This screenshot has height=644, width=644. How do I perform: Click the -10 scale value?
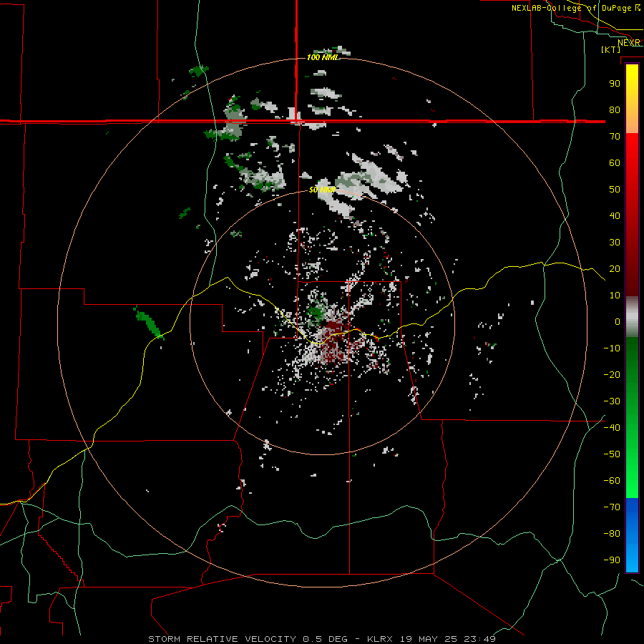pyautogui.click(x=612, y=348)
